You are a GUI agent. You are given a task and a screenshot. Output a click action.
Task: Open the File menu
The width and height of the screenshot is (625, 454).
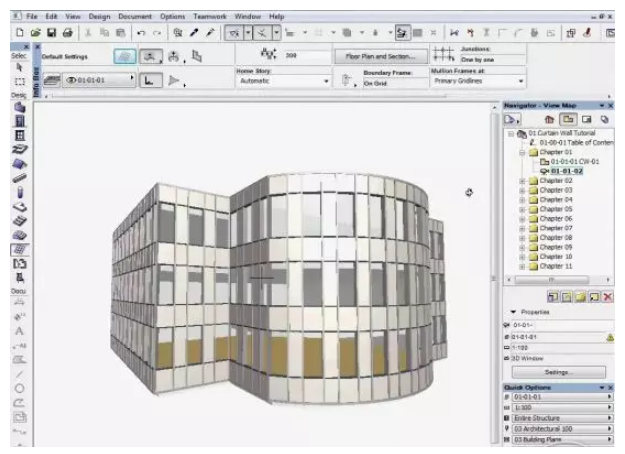(x=31, y=16)
